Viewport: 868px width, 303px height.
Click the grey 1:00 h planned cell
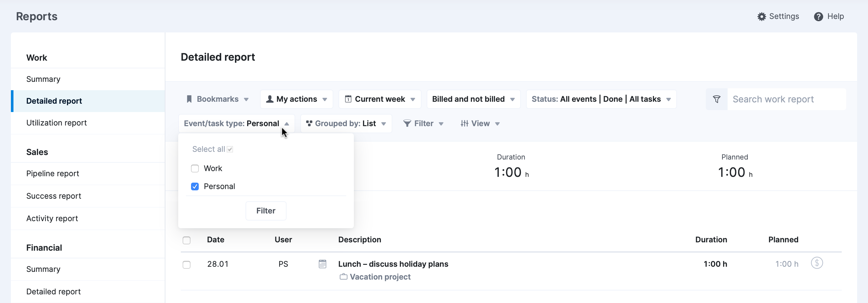787,264
